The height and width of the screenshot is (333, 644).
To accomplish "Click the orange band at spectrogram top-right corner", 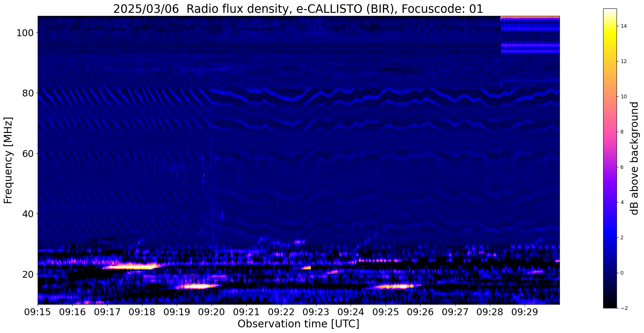I will pos(530,17).
